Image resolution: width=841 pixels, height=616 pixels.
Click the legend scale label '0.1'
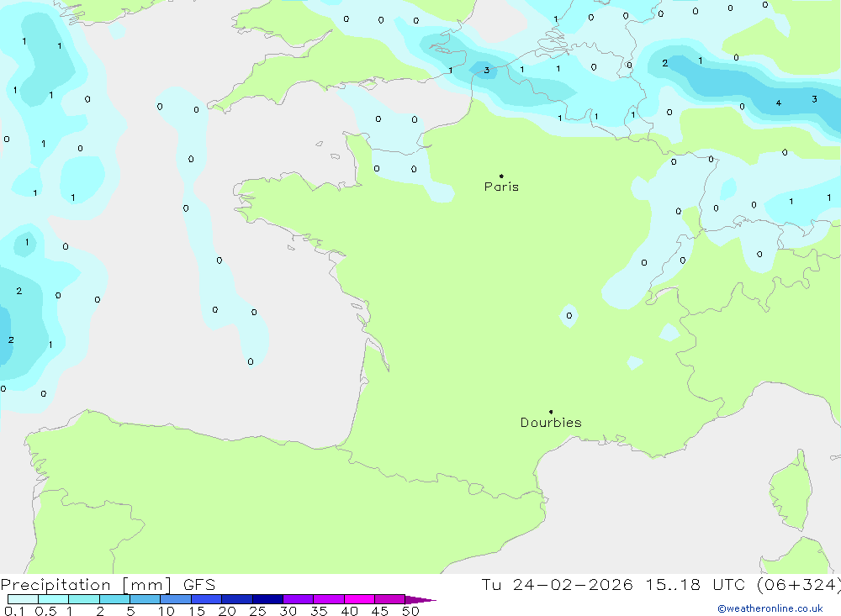[14, 611]
